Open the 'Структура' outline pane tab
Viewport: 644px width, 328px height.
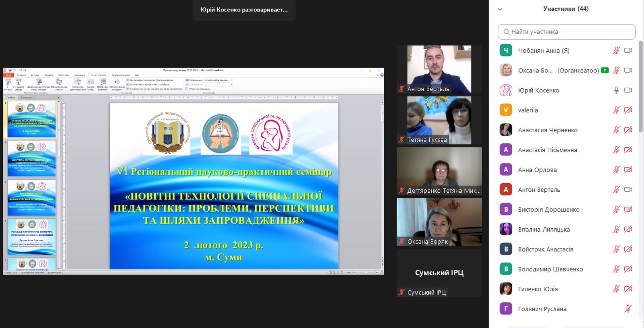click(27, 97)
